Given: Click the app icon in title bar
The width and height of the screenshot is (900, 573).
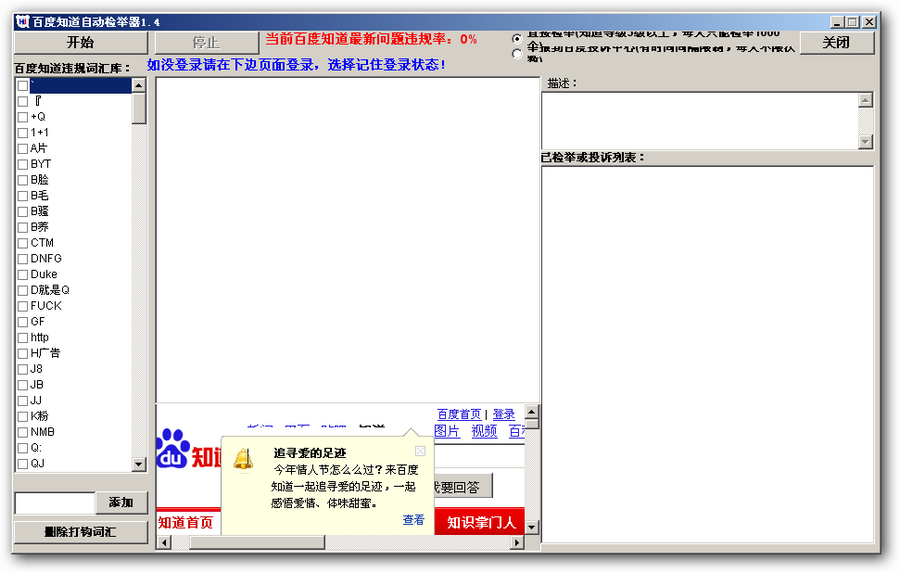Looking at the screenshot, I should 22,22.
